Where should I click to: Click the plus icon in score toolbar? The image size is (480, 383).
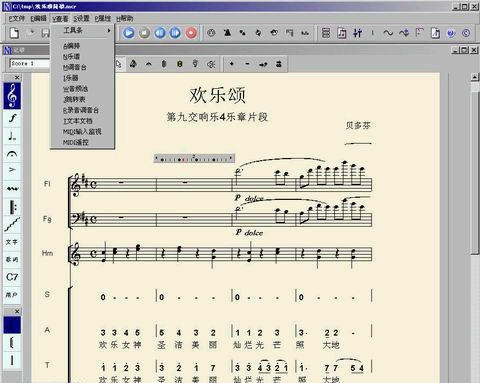click(x=232, y=64)
